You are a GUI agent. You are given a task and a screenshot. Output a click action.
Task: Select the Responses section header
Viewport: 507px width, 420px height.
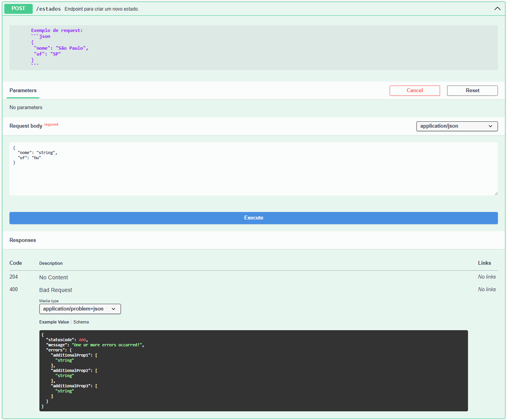click(x=22, y=240)
